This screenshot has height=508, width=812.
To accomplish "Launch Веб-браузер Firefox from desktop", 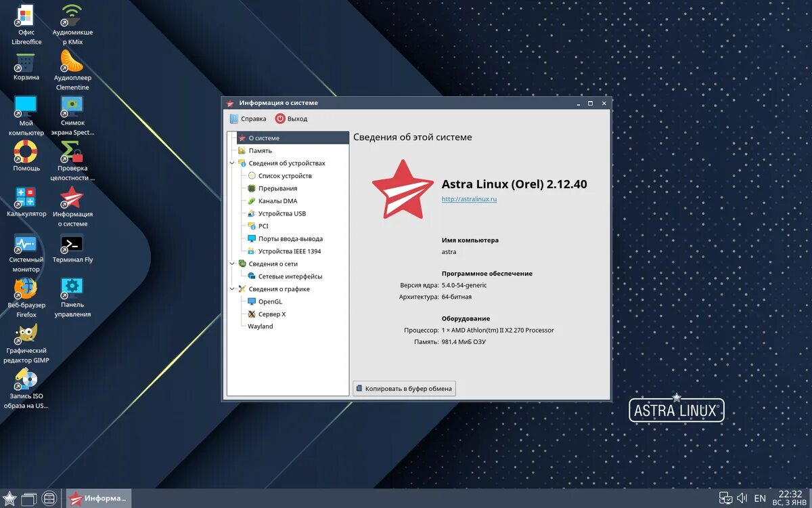I will (x=26, y=298).
